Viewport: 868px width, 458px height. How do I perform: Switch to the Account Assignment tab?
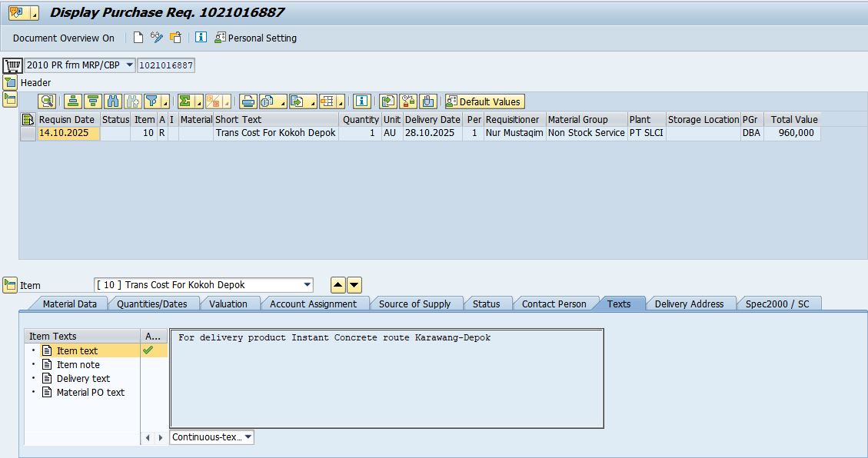click(x=313, y=304)
